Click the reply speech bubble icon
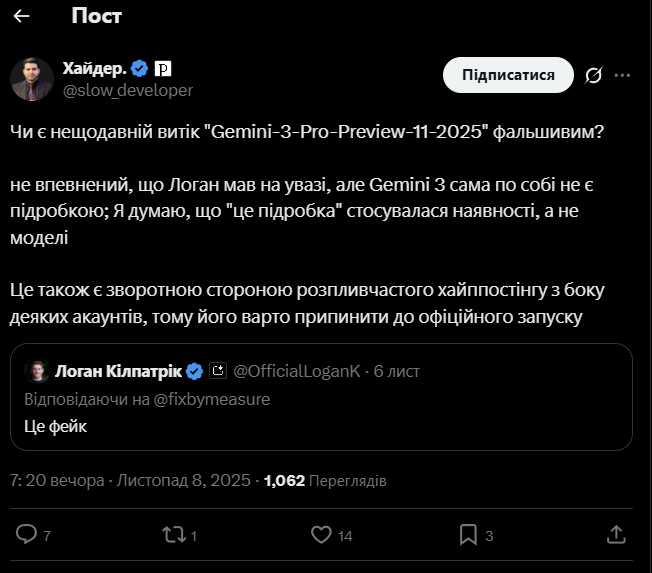This screenshot has height=573, width=652. (x=27, y=534)
